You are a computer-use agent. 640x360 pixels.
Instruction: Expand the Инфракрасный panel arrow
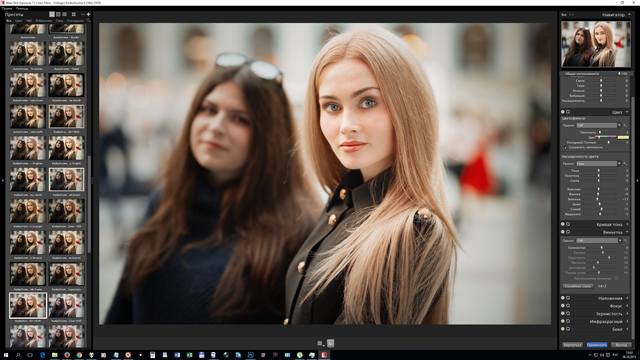pyautogui.click(x=627, y=322)
